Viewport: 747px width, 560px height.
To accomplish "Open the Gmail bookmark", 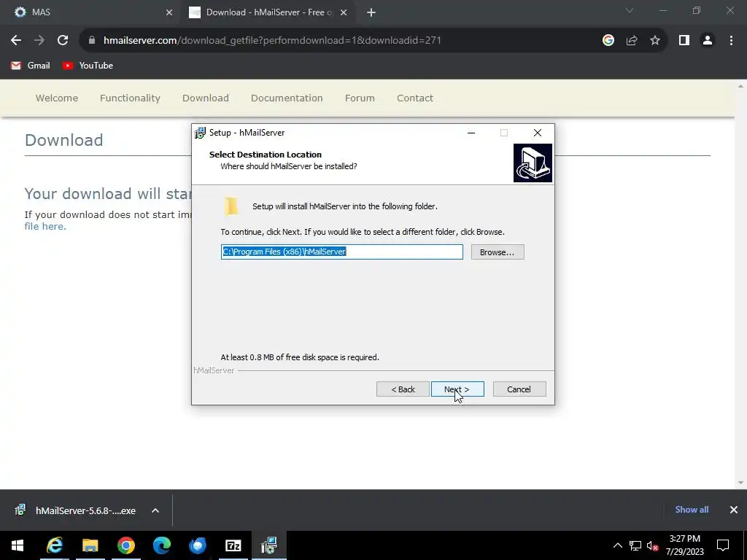I will (31, 65).
